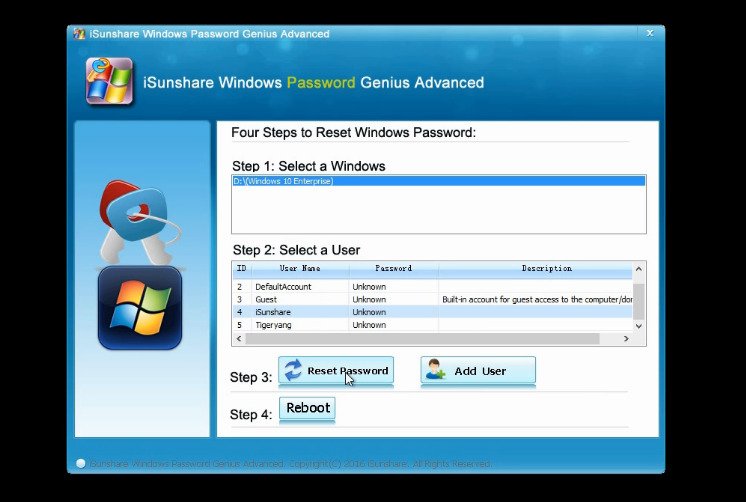The width and height of the screenshot is (746, 502).
Task: Click the vertical scrollbar thumb in user list
Action: 639,302
